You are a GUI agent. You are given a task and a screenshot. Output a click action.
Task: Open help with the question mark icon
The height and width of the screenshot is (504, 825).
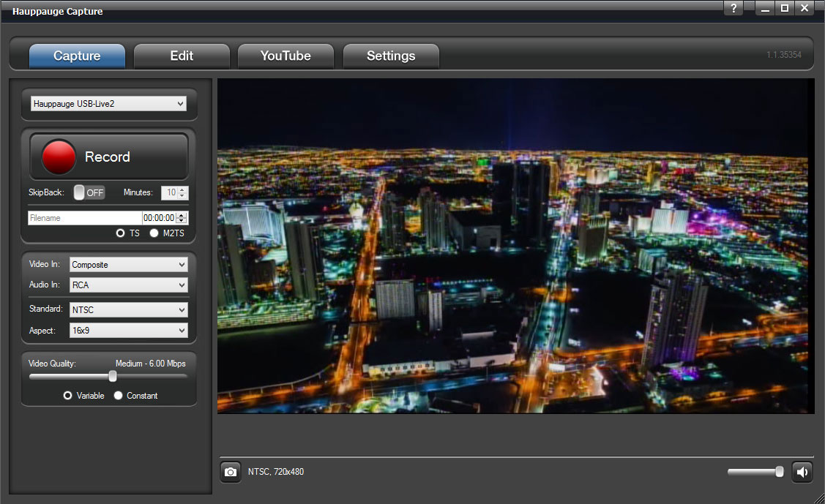(x=733, y=9)
